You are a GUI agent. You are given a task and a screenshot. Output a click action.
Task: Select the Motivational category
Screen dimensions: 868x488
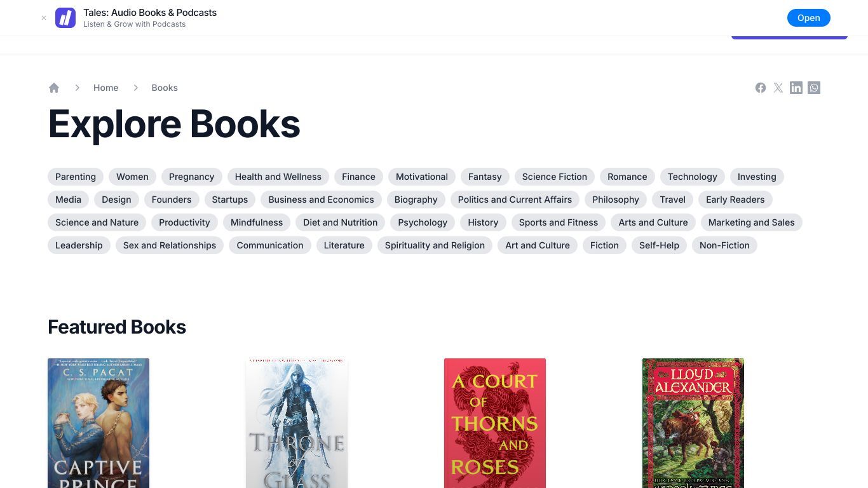click(422, 177)
